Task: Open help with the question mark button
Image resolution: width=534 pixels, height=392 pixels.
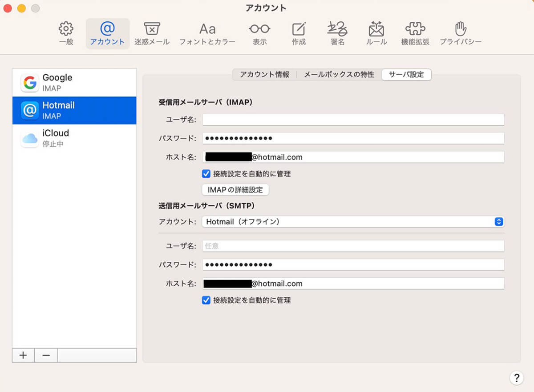Action: 516,378
